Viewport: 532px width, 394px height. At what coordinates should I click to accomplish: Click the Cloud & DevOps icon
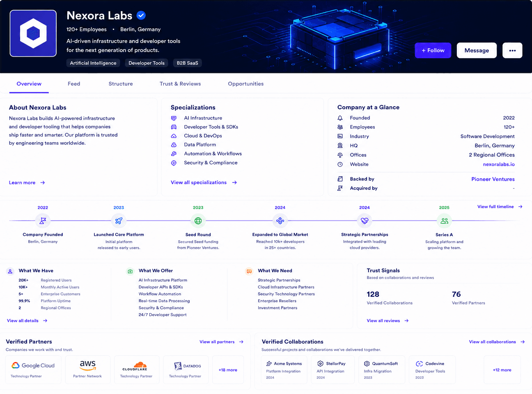point(174,136)
